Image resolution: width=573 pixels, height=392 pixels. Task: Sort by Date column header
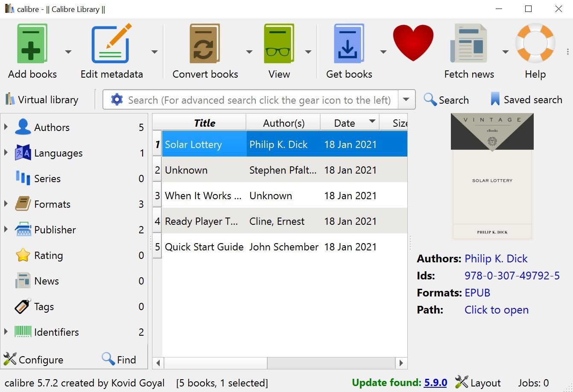[350, 123]
